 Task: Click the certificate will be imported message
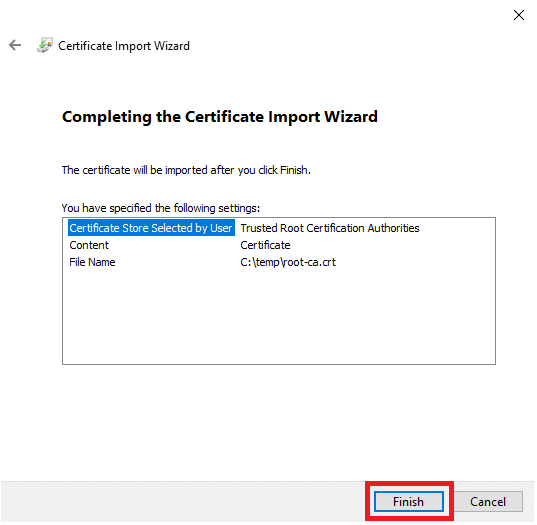186,170
